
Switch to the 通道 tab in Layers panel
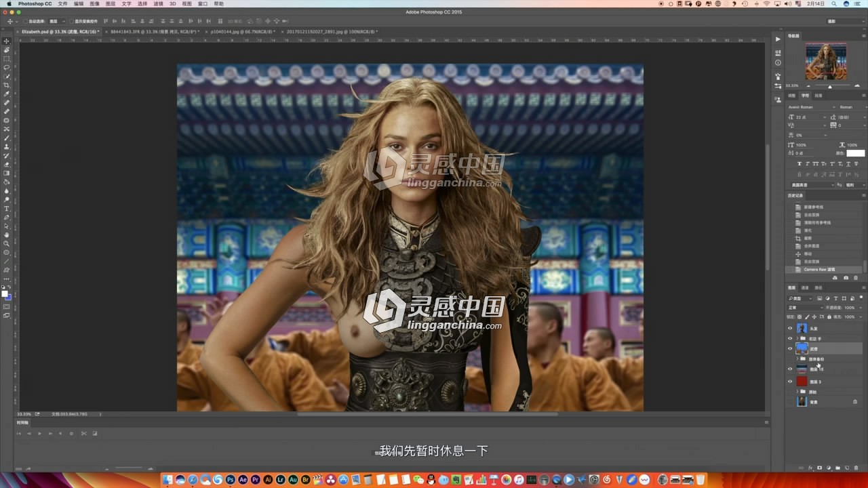(x=805, y=287)
